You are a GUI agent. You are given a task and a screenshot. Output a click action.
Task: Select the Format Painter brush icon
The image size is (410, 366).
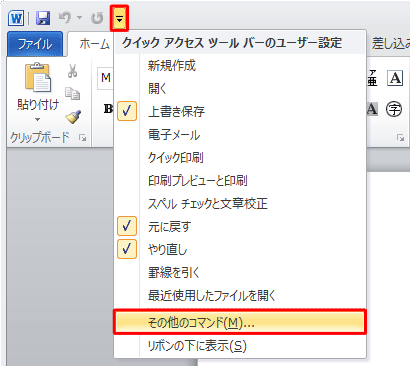pyautogui.click(x=73, y=117)
